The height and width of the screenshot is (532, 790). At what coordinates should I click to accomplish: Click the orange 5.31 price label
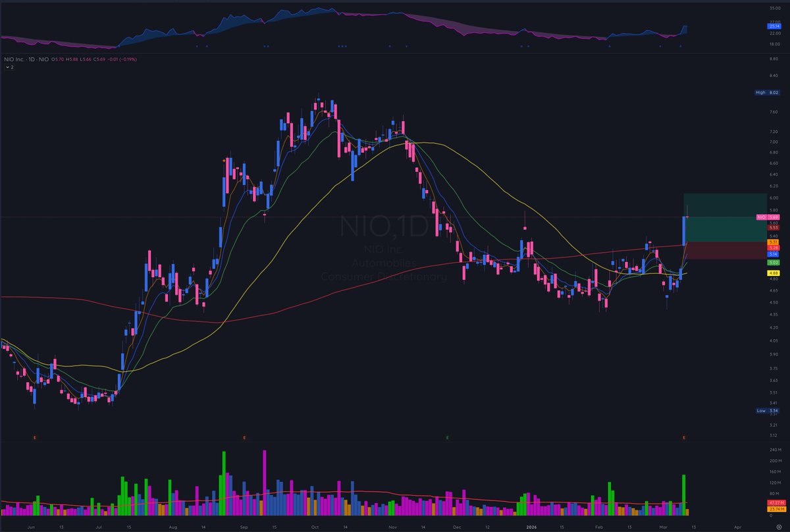click(773, 242)
